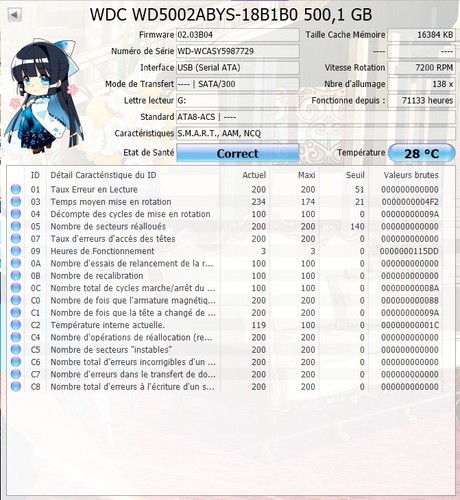
Task: Click raw value 0000000001C
Action: tap(410, 325)
